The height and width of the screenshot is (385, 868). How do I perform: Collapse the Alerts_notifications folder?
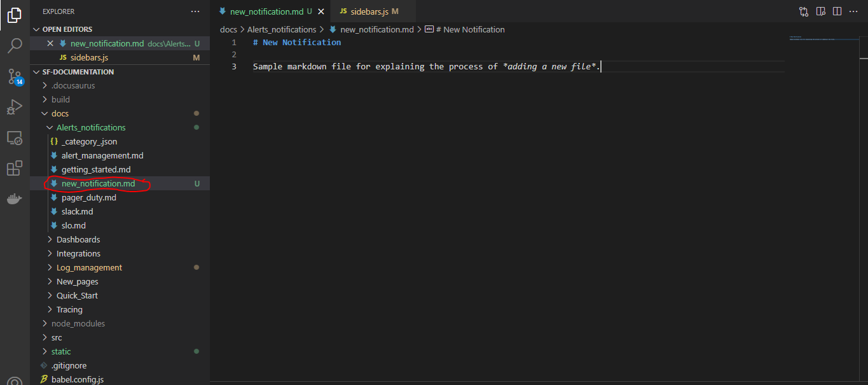(x=50, y=127)
